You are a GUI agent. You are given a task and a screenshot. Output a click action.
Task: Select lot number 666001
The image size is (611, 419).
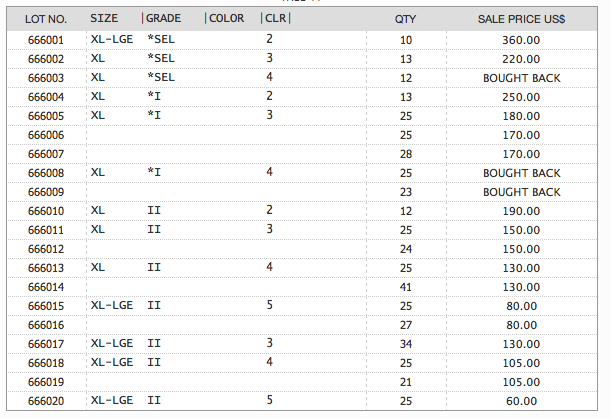click(x=46, y=40)
